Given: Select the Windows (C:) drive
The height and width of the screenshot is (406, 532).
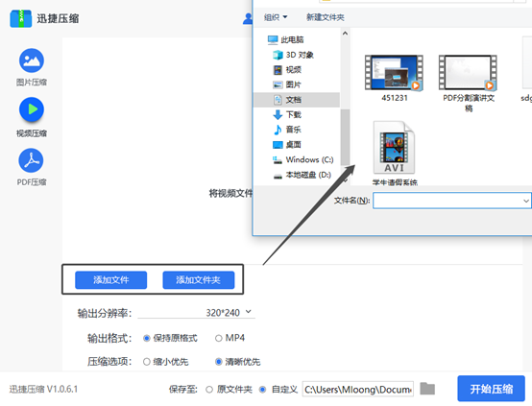Looking at the screenshot, I should [303, 159].
